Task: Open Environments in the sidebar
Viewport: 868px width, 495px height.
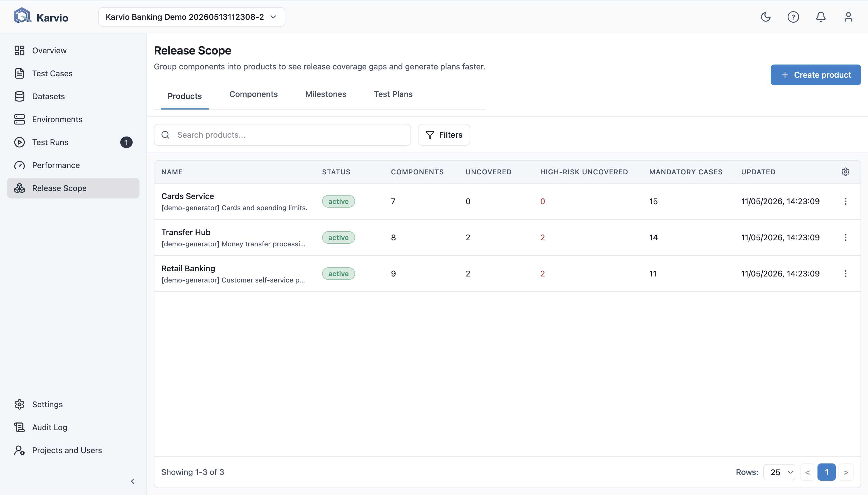Action: pyautogui.click(x=73, y=119)
